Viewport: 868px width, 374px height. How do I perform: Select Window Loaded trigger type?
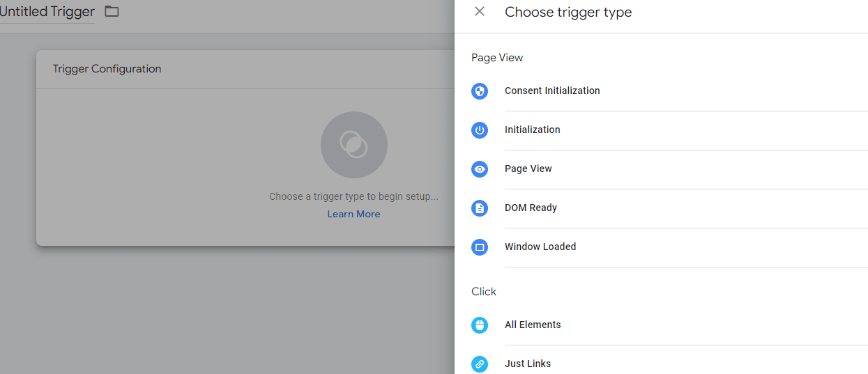[x=540, y=247]
